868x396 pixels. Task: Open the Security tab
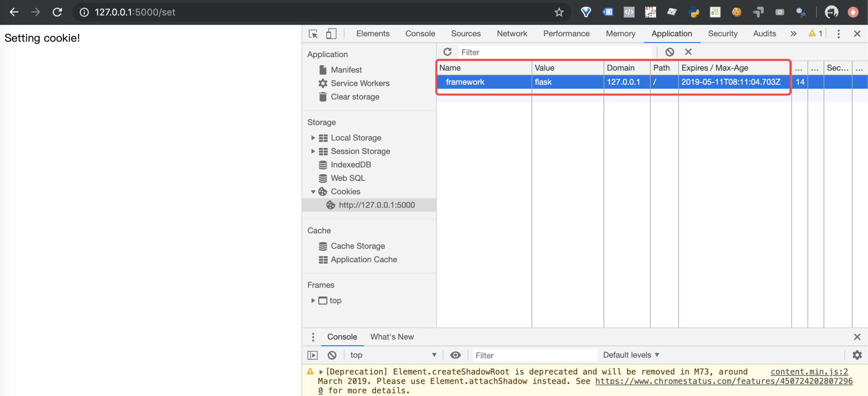coord(723,33)
